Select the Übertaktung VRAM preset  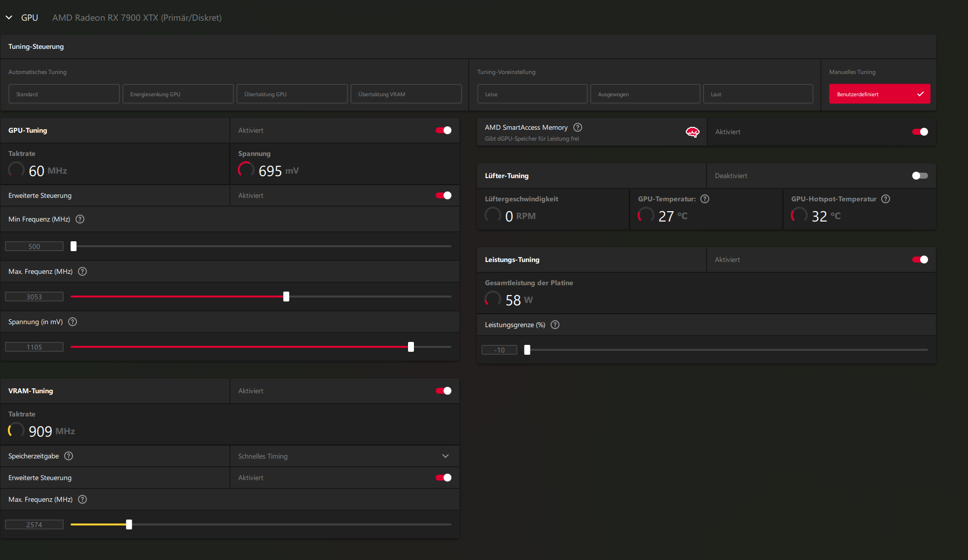(406, 94)
